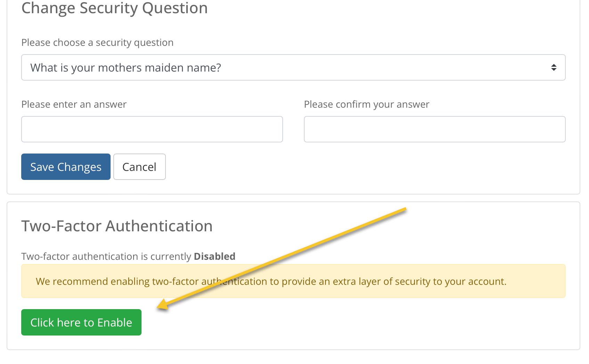The height and width of the screenshot is (364, 589).
Task: Focus the 'Please confirm your answer' field
Action: (x=434, y=129)
